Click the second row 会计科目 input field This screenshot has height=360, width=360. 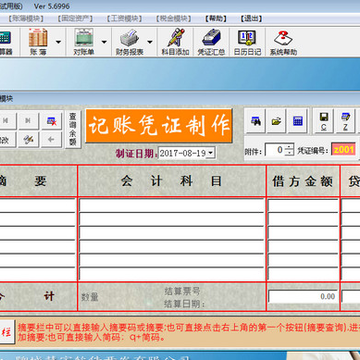click(x=171, y=219)
